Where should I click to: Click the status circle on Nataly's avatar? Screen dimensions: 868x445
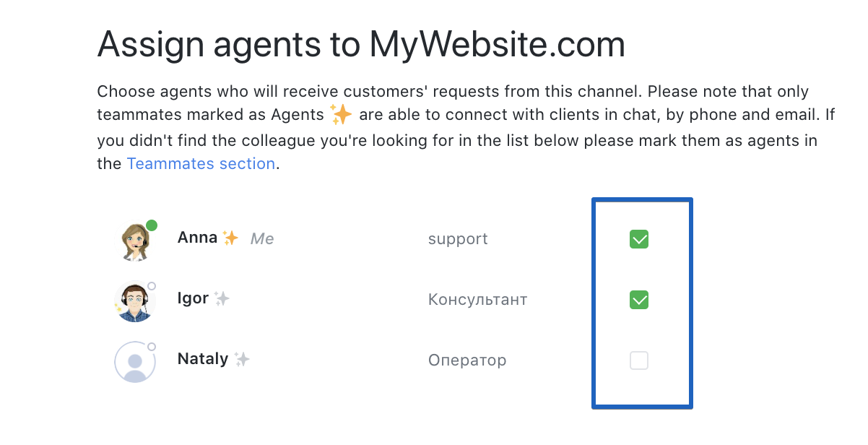[152, 346]
